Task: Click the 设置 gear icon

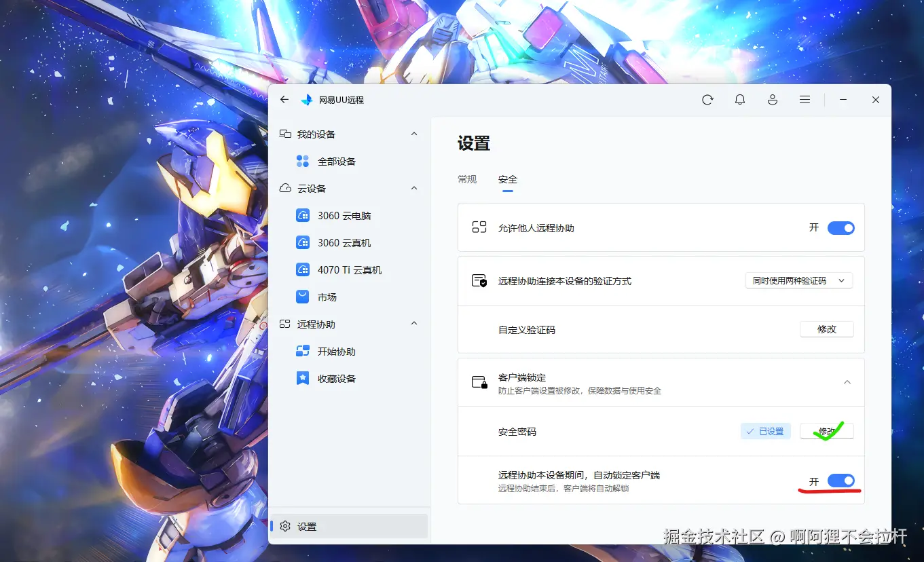Action: click(285, 527)
